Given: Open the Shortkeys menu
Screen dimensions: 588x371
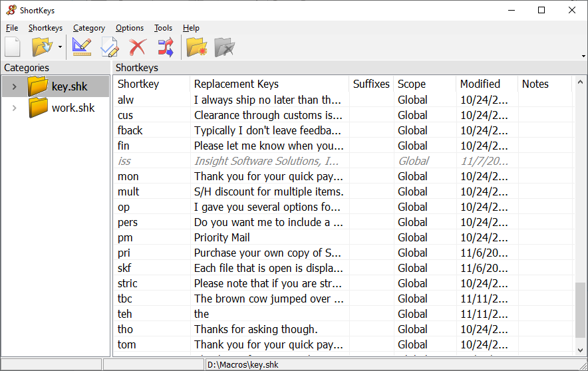Looking at the screenshot, I should point(45,28).
